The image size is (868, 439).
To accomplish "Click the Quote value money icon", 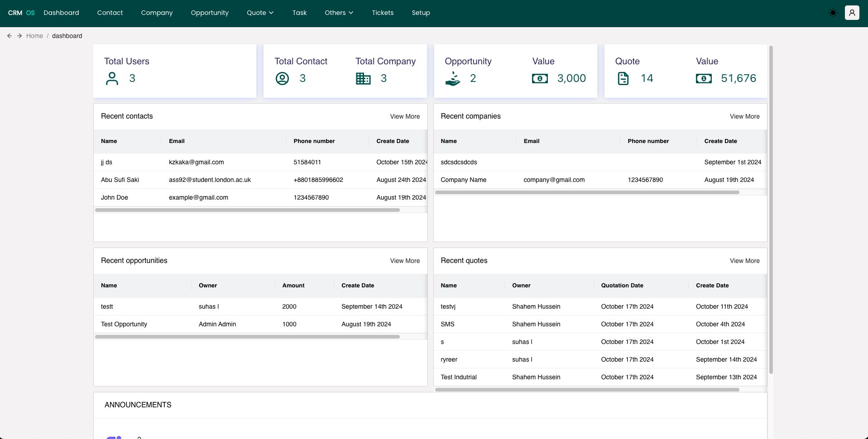I will pyautogui.click(x=704, y=79).
